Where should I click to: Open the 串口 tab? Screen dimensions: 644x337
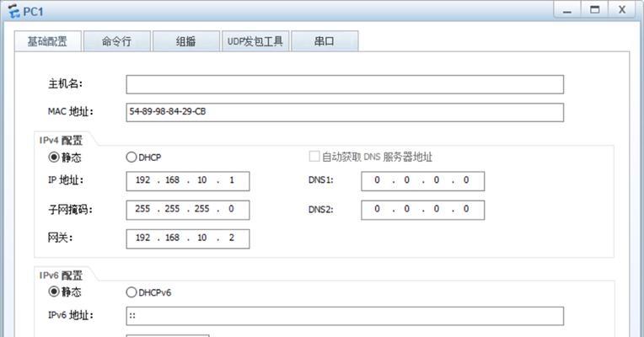(325, 41)
